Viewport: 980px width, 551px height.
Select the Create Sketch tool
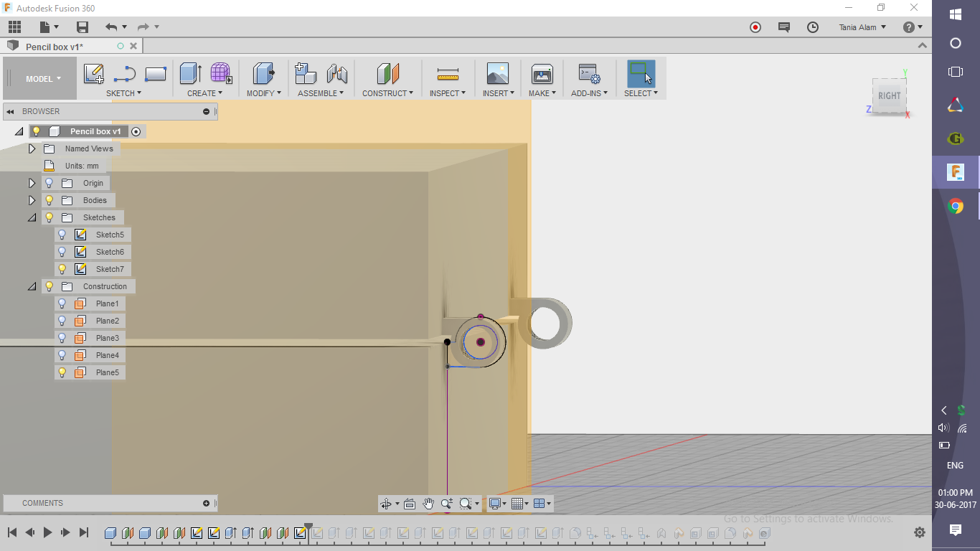[x=94, y=73]
